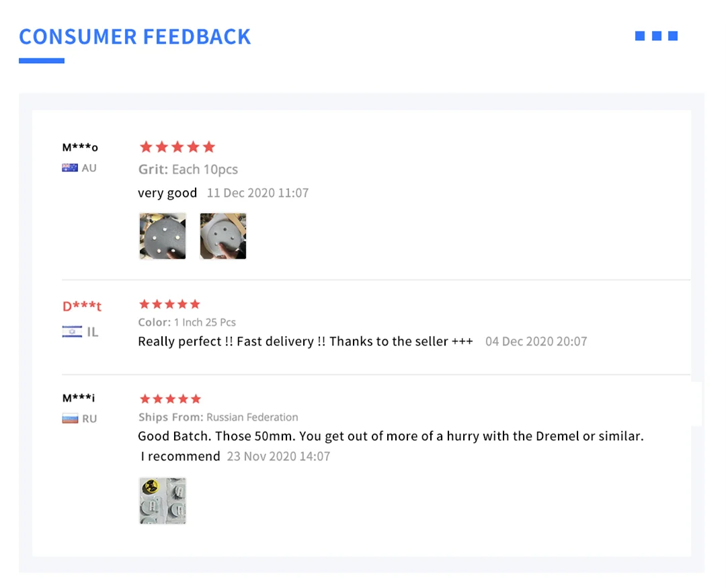Click the Australian flag icon
Screen dimensions: 726x588
point(70,168)
